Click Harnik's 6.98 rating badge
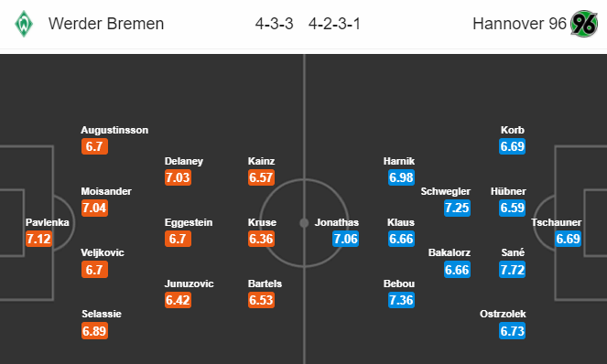The width and height of the screenshot is (607, 364). click(401, 177)
